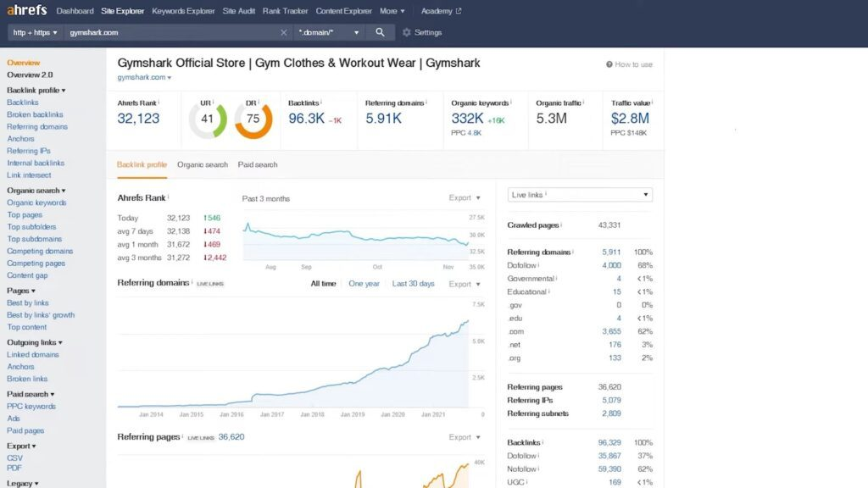The width and height of the screenshot is (868, 488).
Task: Click the 332K organic keywords metric
Action: tap(467, 119)
